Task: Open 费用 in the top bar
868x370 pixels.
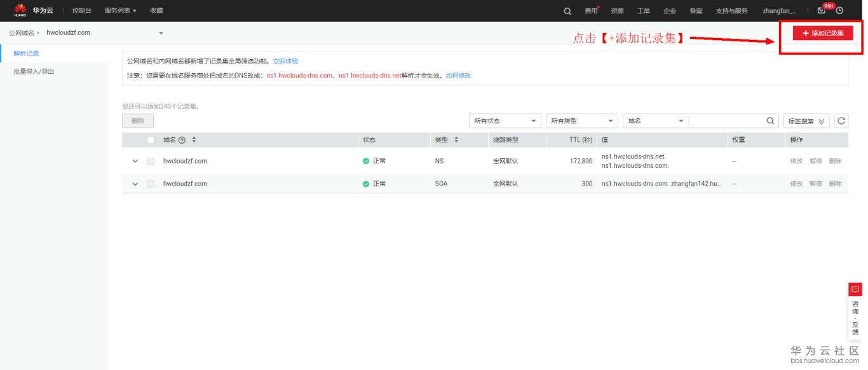Action: [x=591, y=11]
